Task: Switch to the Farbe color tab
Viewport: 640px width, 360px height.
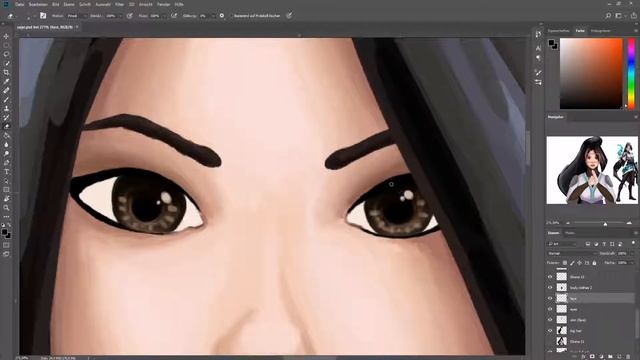Action: point(580,31)
